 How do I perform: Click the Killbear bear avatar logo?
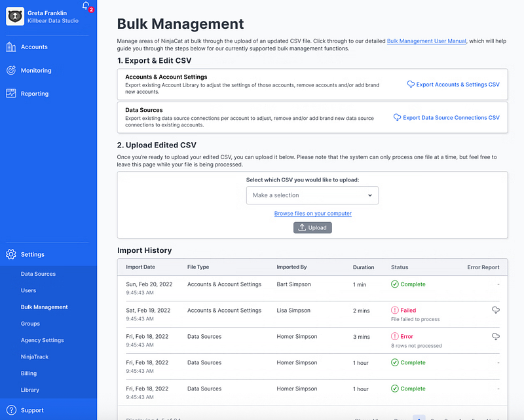tap(15, 16)
